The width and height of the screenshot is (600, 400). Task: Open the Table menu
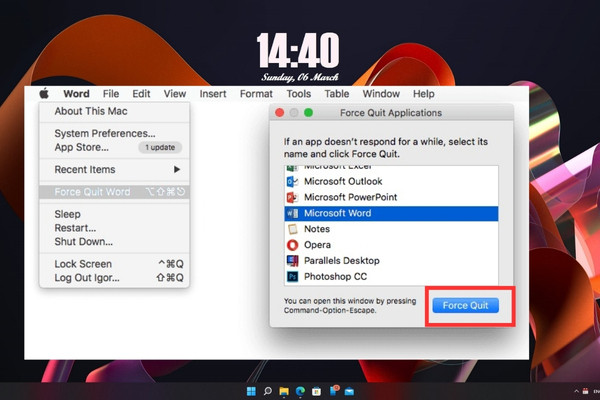point(337,94)
